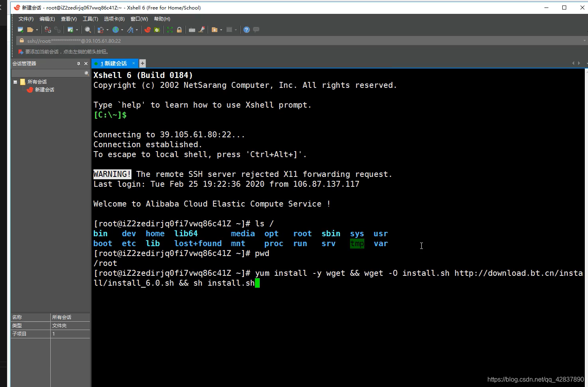Viewport: 588px width, 387px height.
Task: Click the new tab group folder icon
Action: pyautogui.click(x=214, y=30)
